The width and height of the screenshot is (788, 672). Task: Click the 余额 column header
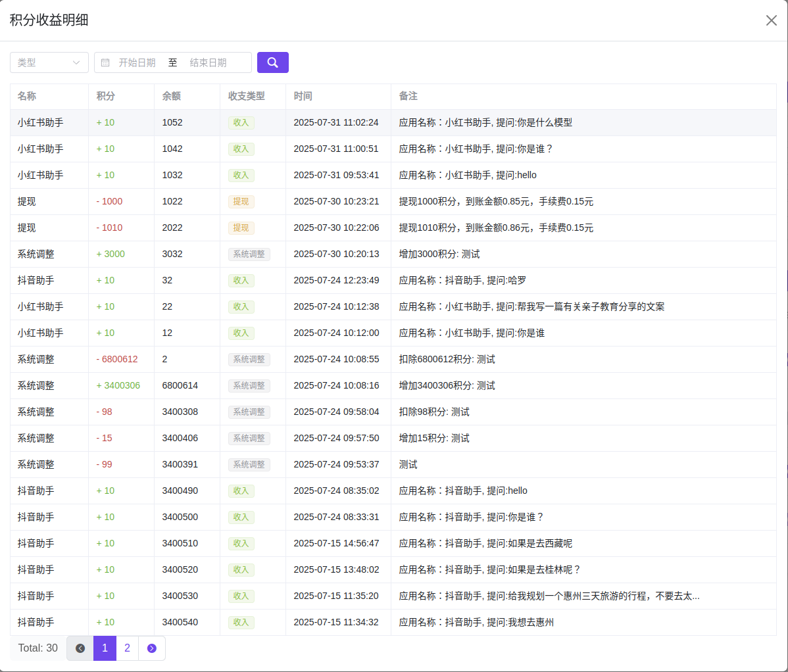point(172,96)
